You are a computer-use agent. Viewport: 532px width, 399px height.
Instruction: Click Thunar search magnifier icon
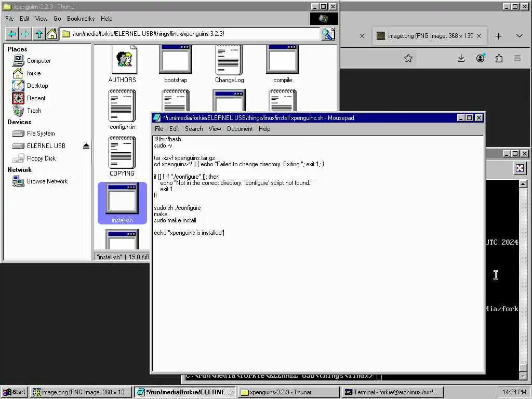point(328,34)
